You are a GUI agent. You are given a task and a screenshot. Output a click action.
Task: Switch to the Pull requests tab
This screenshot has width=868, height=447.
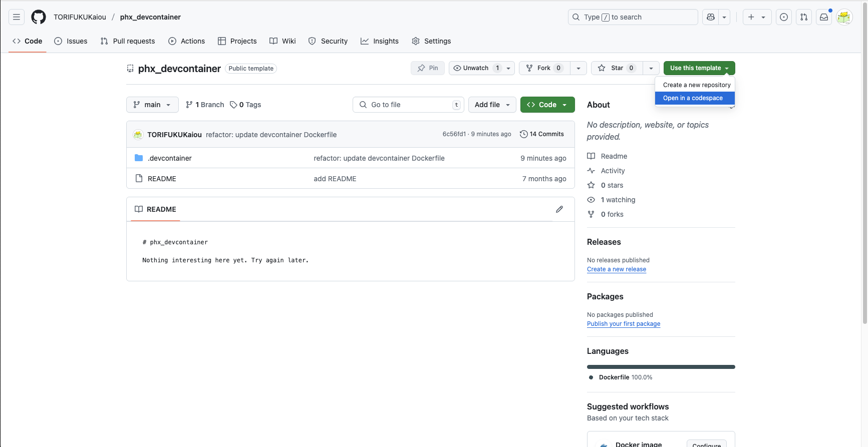tap(128, 41)
